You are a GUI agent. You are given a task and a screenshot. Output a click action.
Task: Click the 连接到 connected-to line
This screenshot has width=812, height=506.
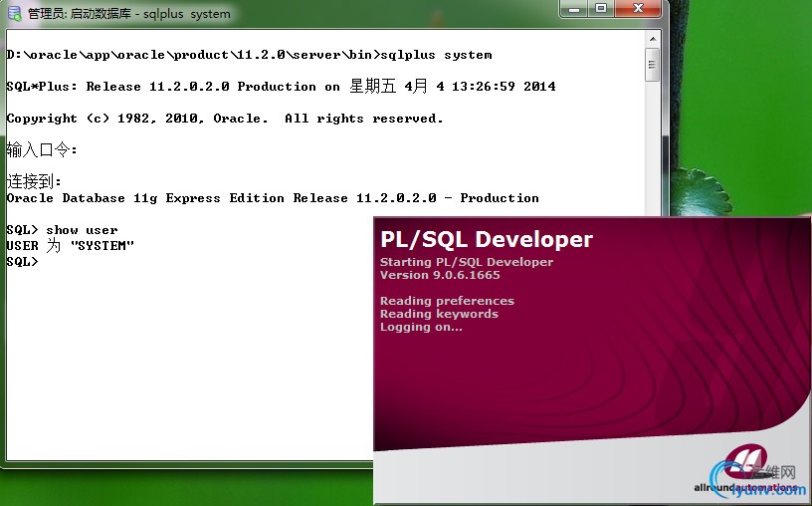[x=34, y=181]
